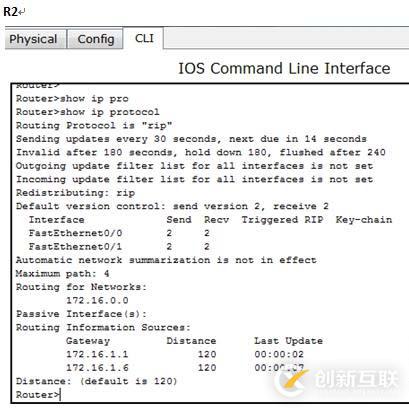
Task: Click gateway address 172.16.1.1
Action: click(x=97, y=354)
